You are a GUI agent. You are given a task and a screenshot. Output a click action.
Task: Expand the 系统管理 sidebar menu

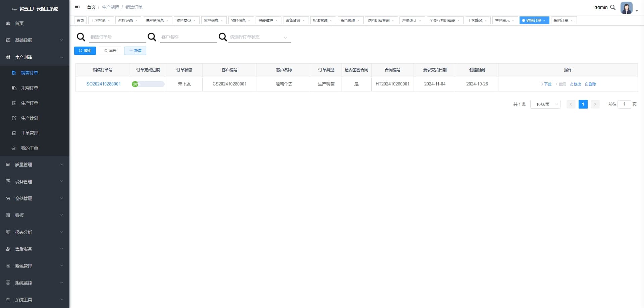click(35, 266)
